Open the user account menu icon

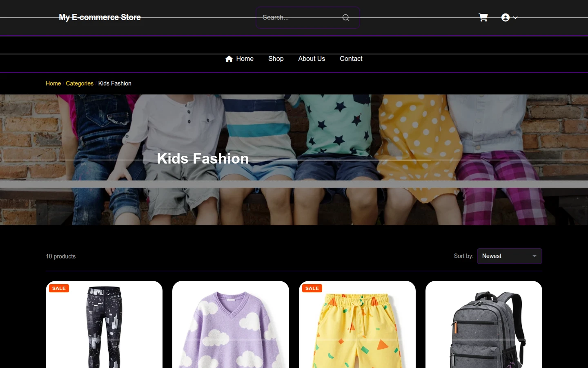point(506,18)
